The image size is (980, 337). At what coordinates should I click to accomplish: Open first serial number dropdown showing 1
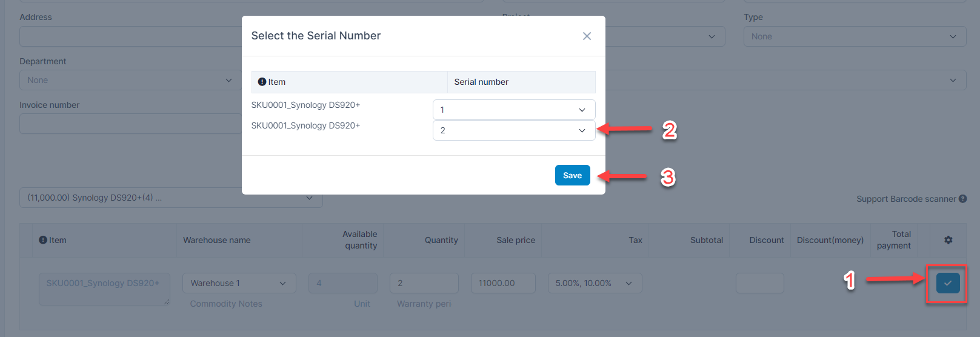(x=513, y=110)
